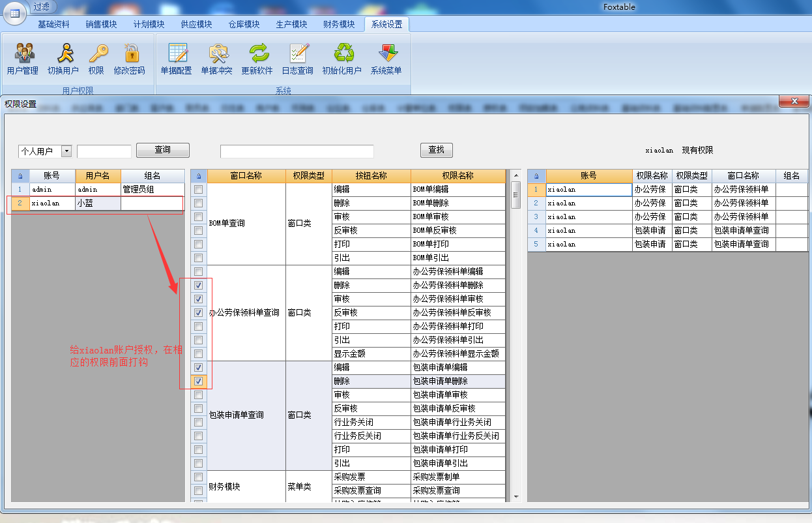Viewport: 812px width, 523px height.
Task: Select the 生产模块 ribbon tab
Action: coord(292,25)
